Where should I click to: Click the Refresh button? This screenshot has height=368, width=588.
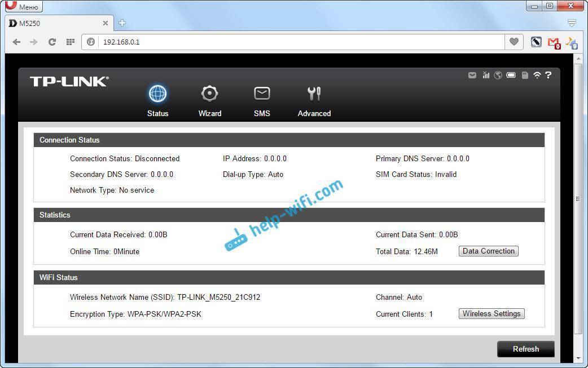(x=526, y=349)
